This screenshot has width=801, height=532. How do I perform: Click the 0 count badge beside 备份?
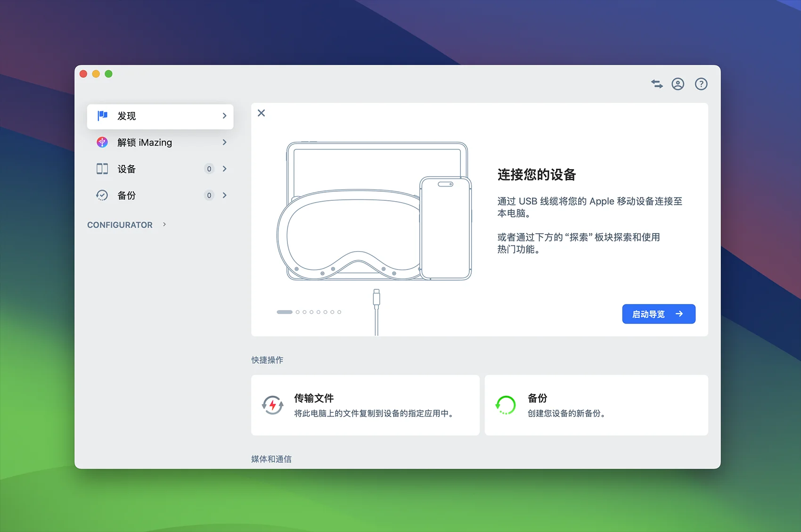tap(209, 195)
